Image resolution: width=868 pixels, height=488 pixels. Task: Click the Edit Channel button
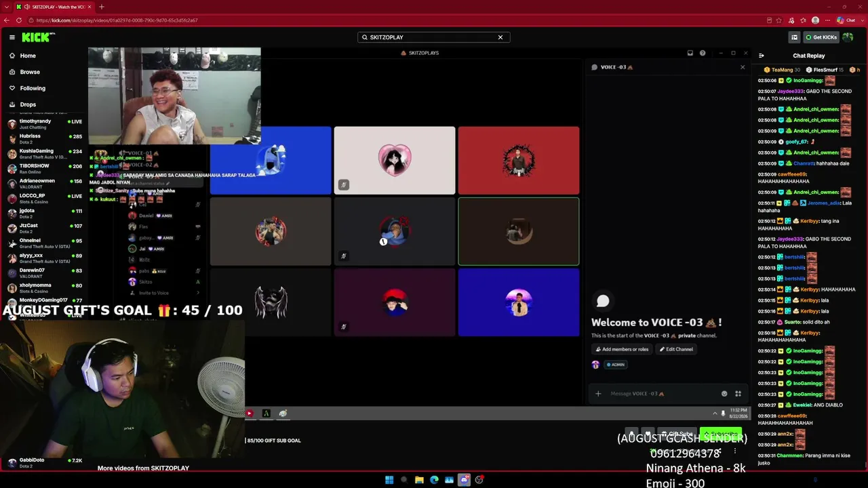click(x=676, y=349)
